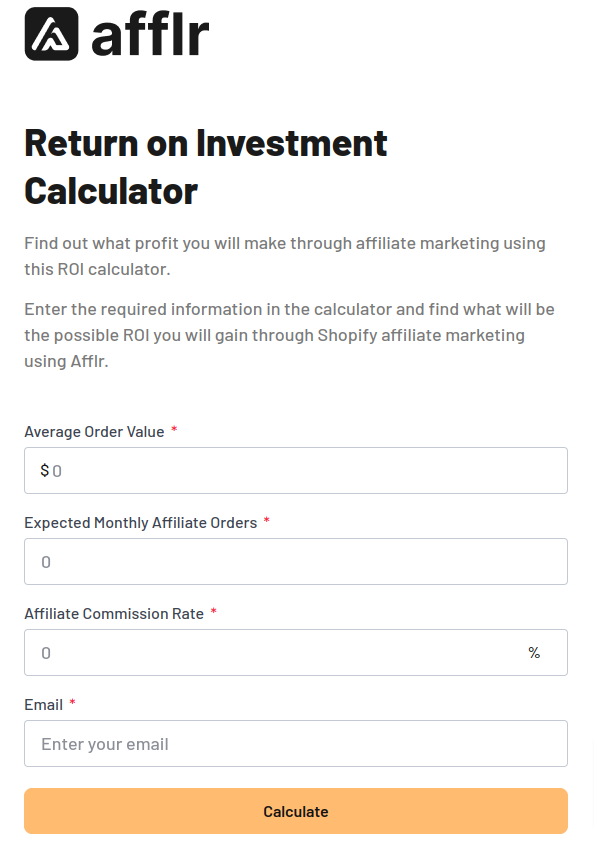Select the "Expected Monthly Affiliate Orders" label
Image resolution: width=594 pixels, height=854 pixels.
138,522
